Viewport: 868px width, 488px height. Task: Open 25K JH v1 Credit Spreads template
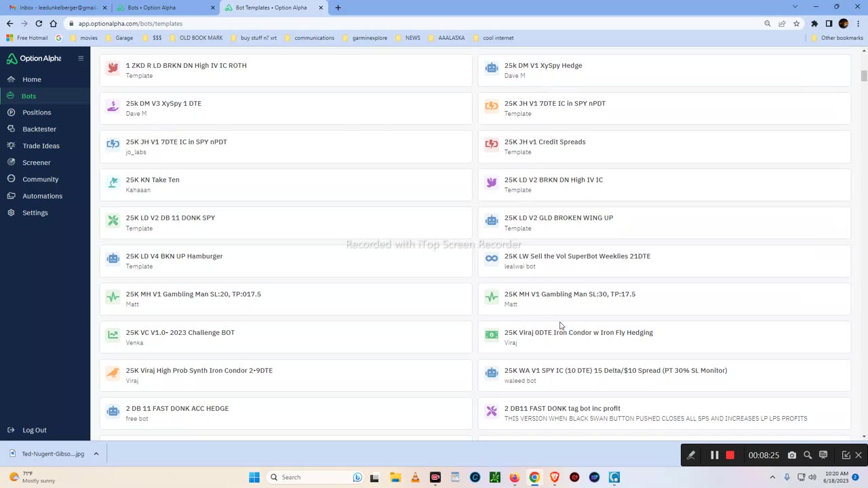[665, 146]
